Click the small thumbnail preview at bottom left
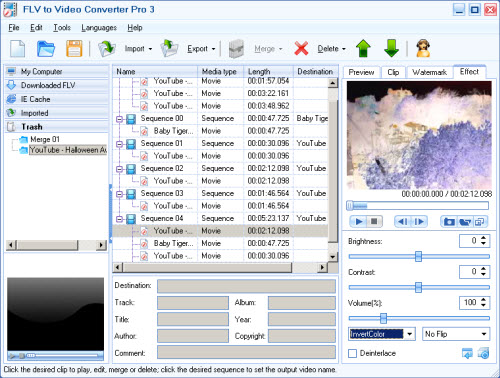This screenshot has height=378, width=500. tap(55, 314)
